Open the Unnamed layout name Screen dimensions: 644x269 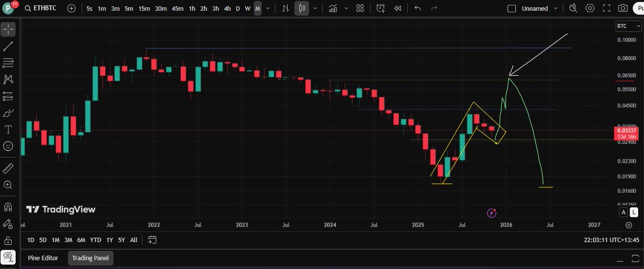coord(535,9)
